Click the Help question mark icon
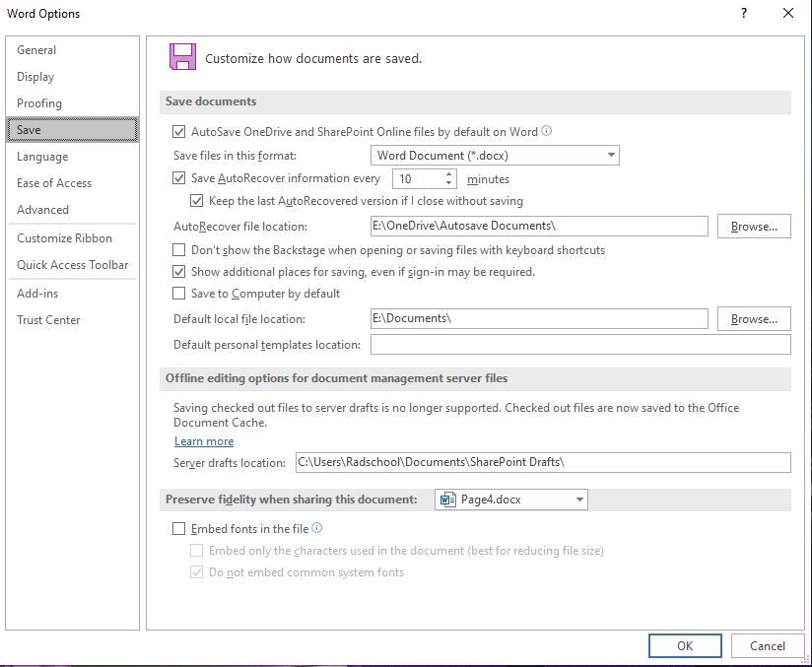Screen dimensions: 812x667 pos(744,14)
